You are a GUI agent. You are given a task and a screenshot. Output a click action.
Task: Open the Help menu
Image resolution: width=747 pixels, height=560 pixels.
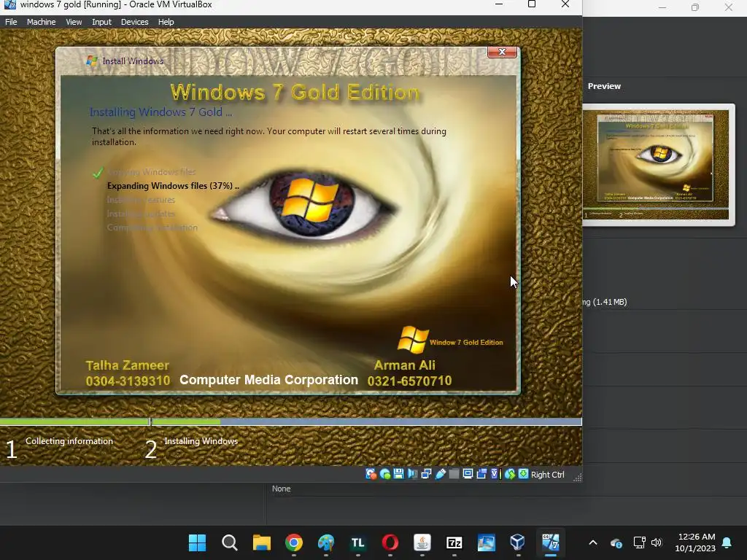point(166,22)
